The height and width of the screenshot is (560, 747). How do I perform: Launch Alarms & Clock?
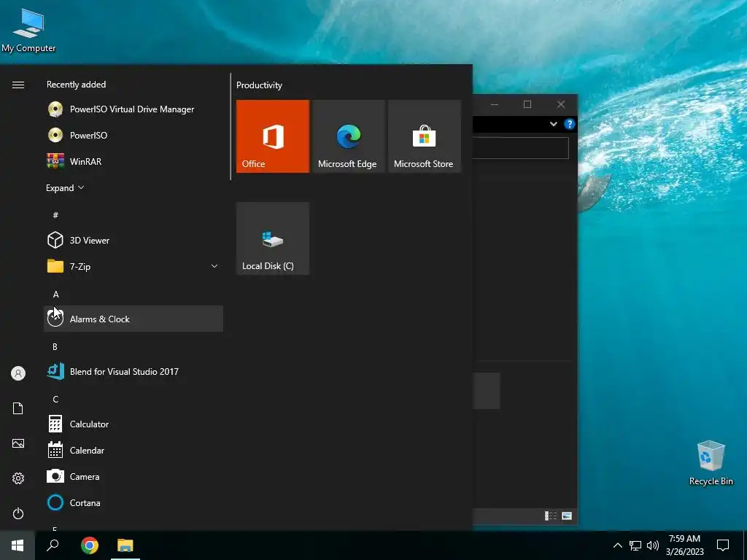pyautogui.click(x=133, y=319)
